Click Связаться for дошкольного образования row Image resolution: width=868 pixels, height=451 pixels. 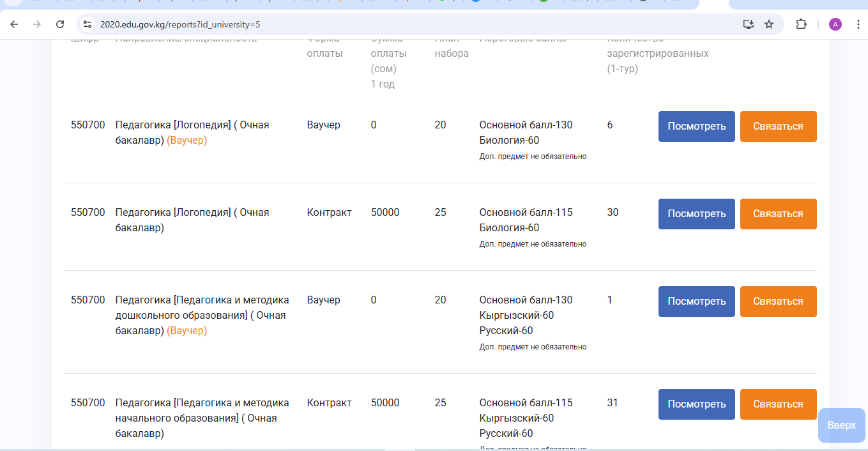[x=778, y=302]
